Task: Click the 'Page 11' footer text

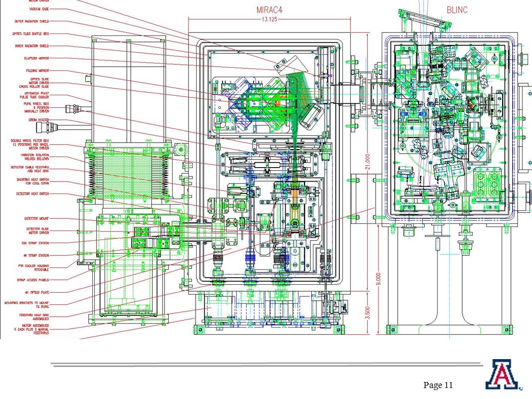Action: point(438,385)
